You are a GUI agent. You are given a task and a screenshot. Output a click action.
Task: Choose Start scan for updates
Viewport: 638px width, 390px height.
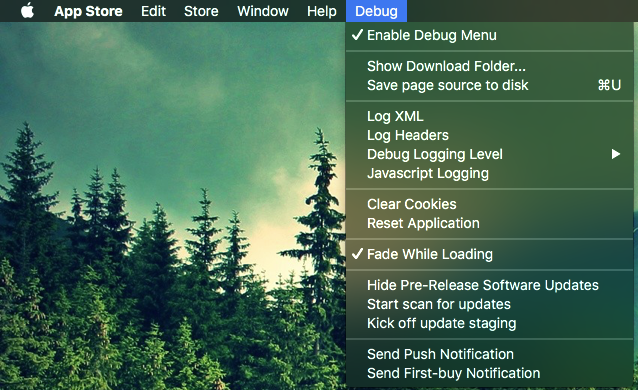pyautogui.click(x=489, y=304)
